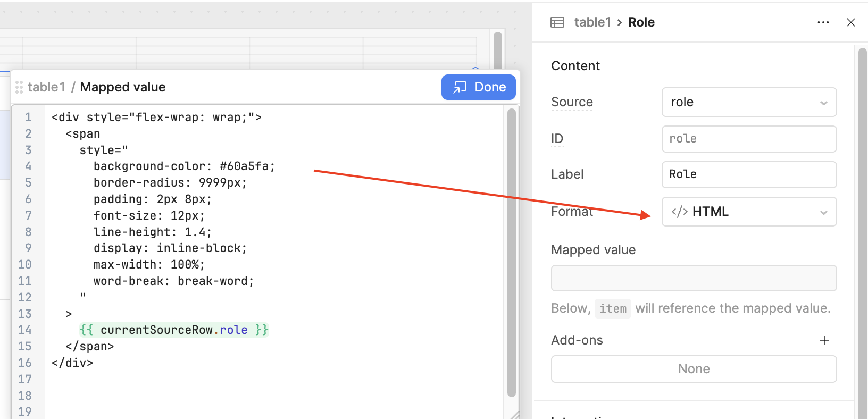Viewport: 868px width, 419px height.
Task: Click the code icon in the Format field
Action: 679,212
